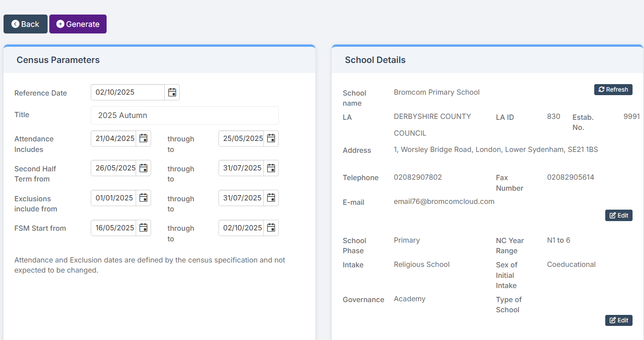This screenshot has width=644, height=340.
Task: Click the 25/05/2025 attendance end date field
Action: pyautogui.click(x=242, y=139)
